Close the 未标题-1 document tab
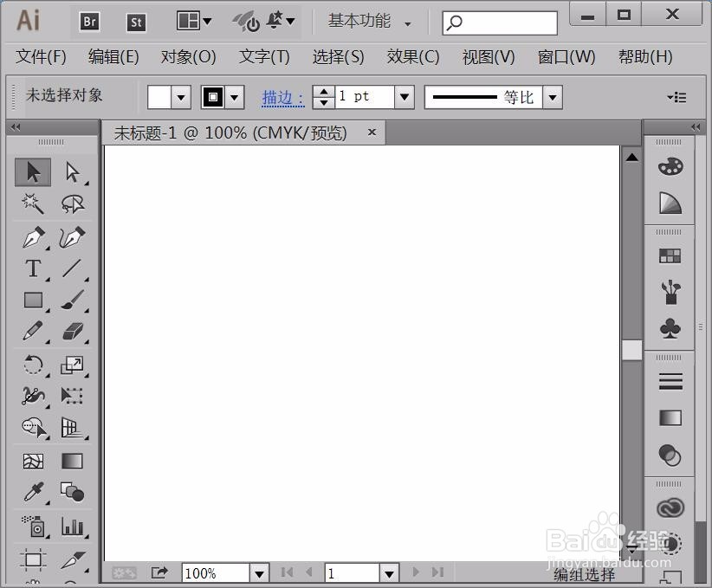 (x=372, y=132)
